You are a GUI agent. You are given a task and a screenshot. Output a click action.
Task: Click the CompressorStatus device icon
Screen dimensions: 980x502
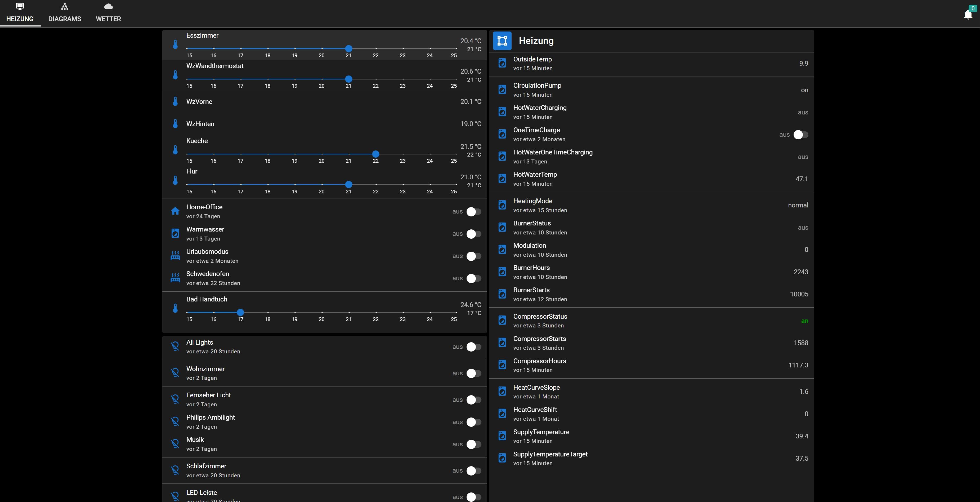point(502,321)
